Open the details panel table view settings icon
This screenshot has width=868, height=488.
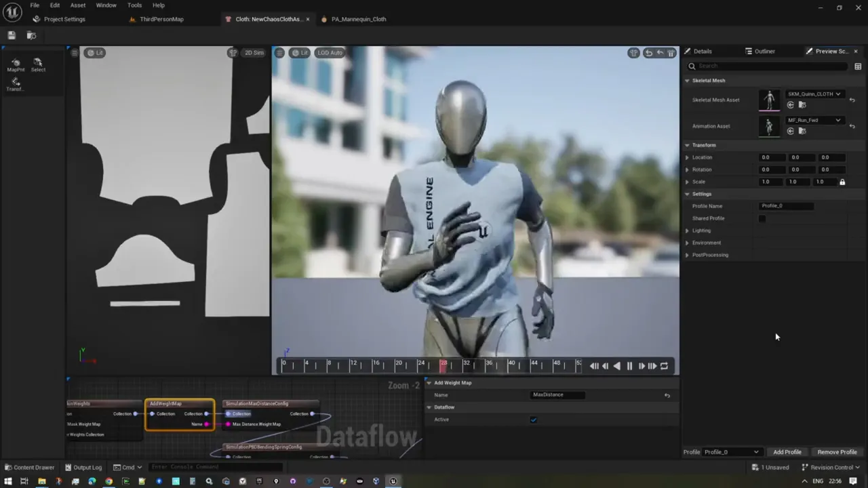[x=858, y=66]
